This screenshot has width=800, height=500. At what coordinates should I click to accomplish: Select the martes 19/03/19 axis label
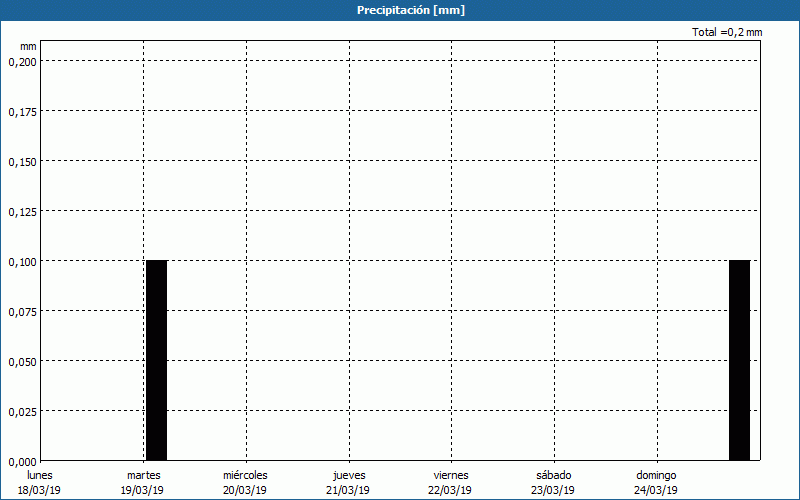[x=142, y=483]
